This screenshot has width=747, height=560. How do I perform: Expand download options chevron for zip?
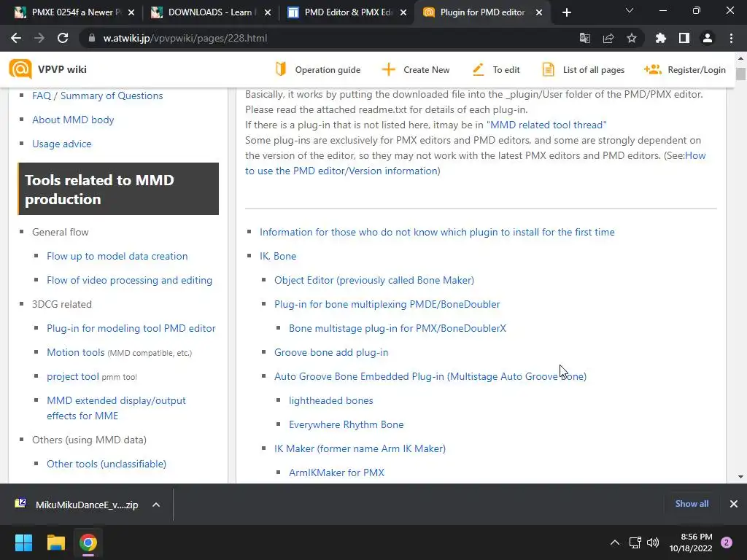pos(156,505)
